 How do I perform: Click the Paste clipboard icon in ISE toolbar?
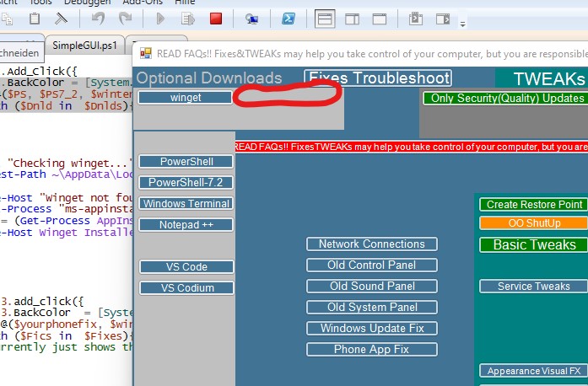pyautogui.click(x=35, y=18)
